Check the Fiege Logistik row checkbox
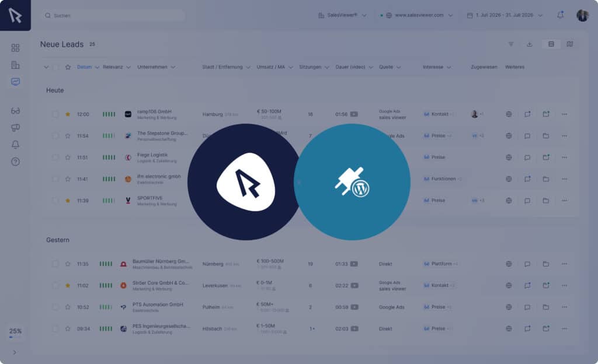598x364 pixels. pos(55,157)
